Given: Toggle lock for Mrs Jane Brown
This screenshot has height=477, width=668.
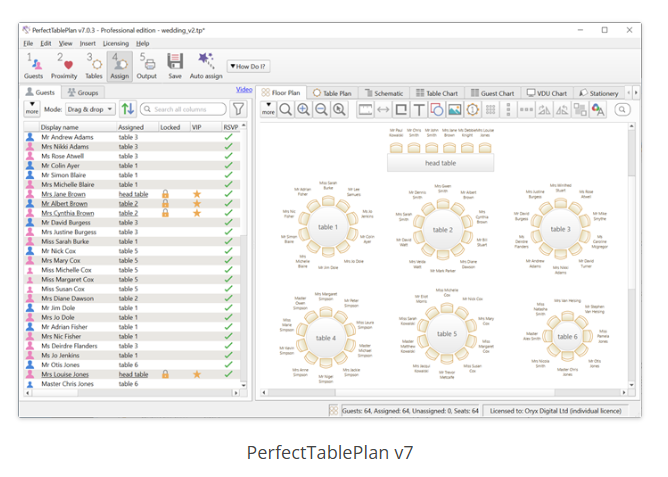Looking at the screenshot, I should [x=165, y=194].
